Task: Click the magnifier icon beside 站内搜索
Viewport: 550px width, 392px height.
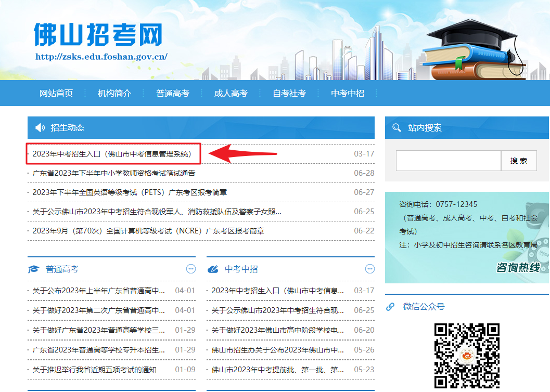Action: pyautogui.click(x=396, y=128)
